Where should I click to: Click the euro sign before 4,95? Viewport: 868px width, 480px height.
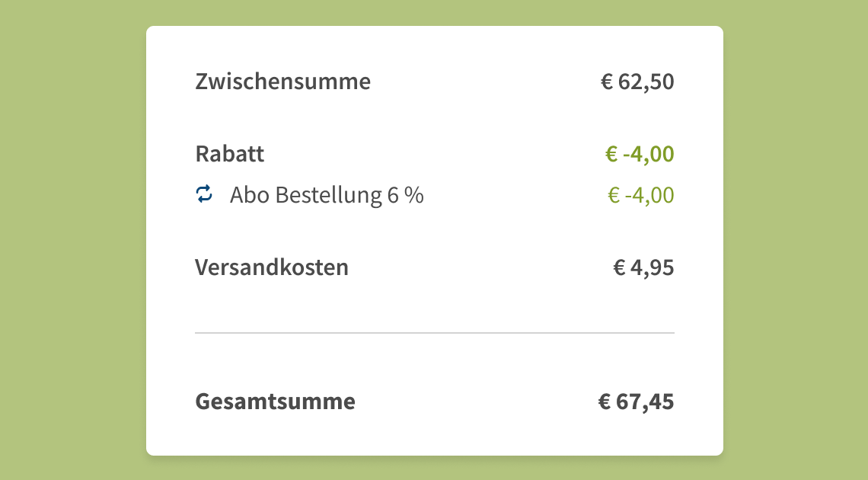[620, 268]
